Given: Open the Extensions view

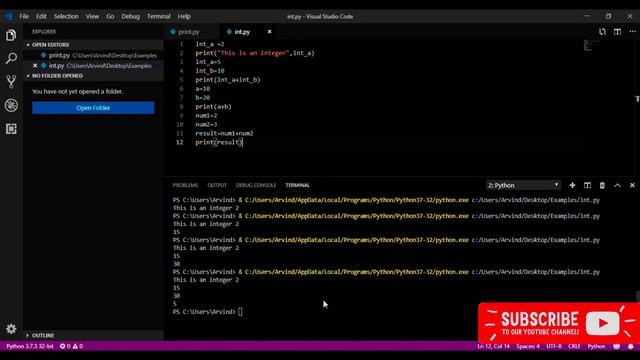Looking at the screenshot, I should point(11,129).
